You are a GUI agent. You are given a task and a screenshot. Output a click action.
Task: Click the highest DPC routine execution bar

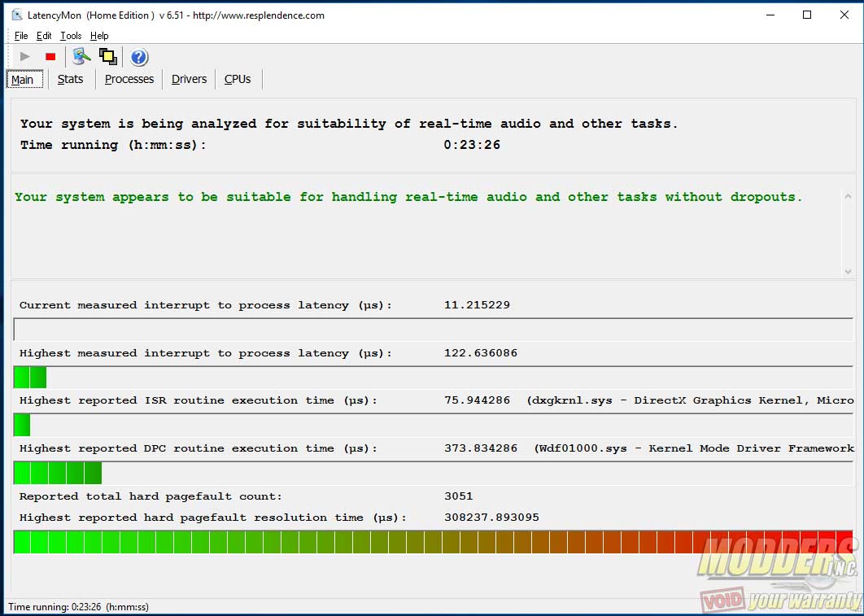click(x=433, y=473)
